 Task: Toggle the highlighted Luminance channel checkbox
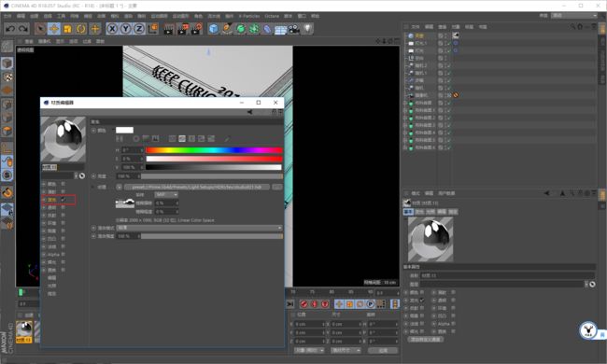[x=63, y=200]
